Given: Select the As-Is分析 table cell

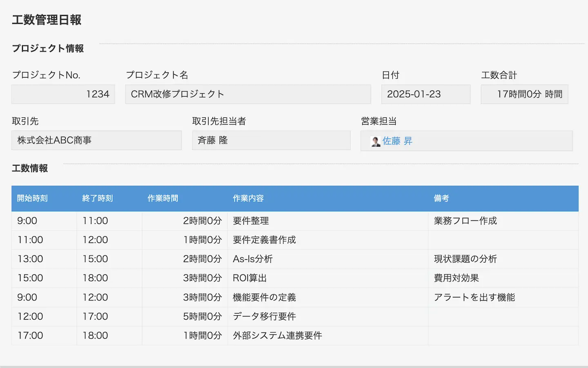Looking at the screenshot, I should click(252, 259).
